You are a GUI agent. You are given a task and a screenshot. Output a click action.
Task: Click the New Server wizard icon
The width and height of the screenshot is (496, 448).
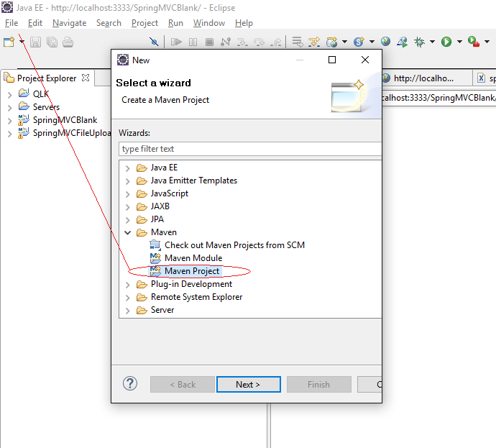(x=332, y=42)
